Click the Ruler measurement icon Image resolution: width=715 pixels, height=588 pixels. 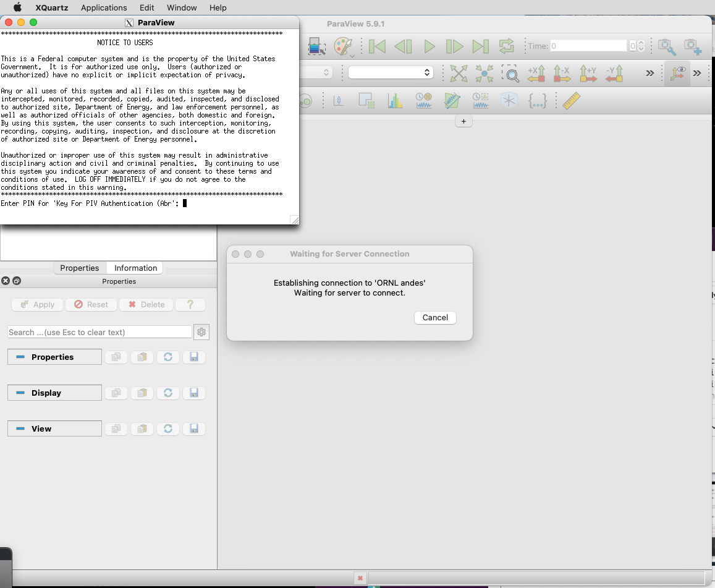[572, 101]
